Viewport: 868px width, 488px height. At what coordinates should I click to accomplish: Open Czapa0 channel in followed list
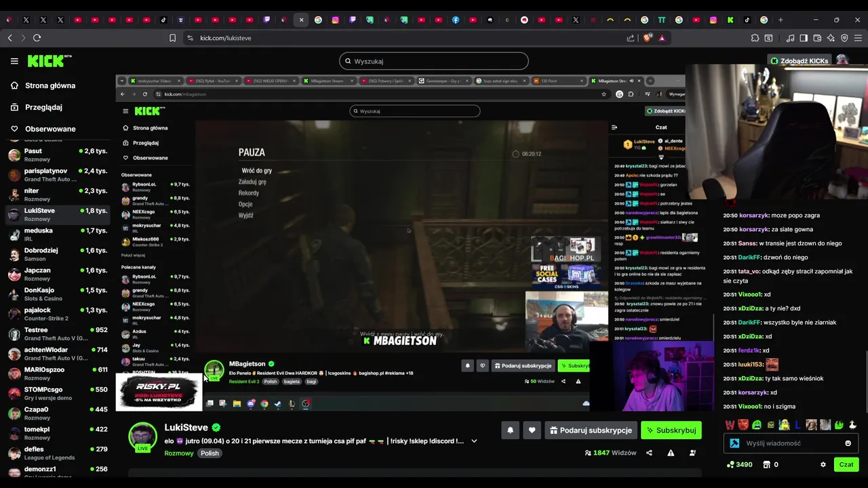point(58,413)
